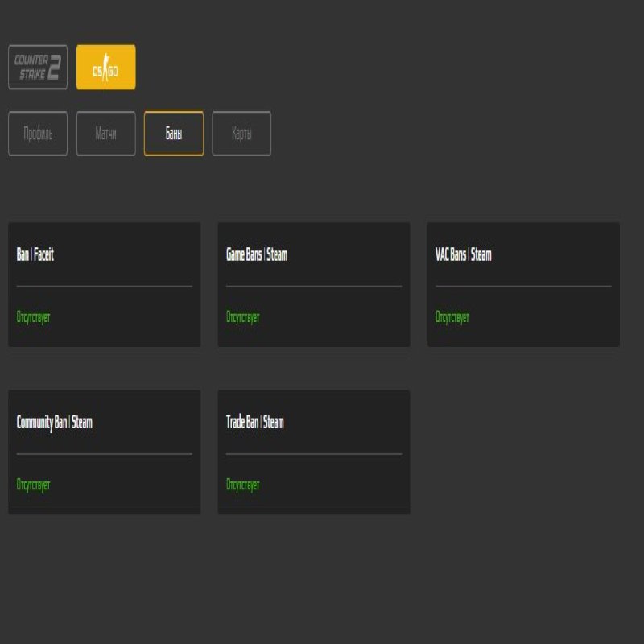
Task: Click the Community Ban | Steam heading
Action: tap(55, 423)
